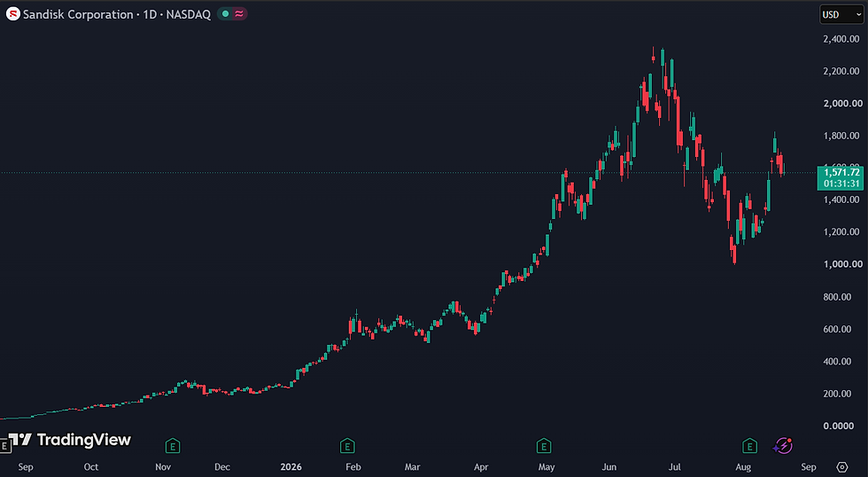Click the 400.00 price axis label

coord(837,361)
